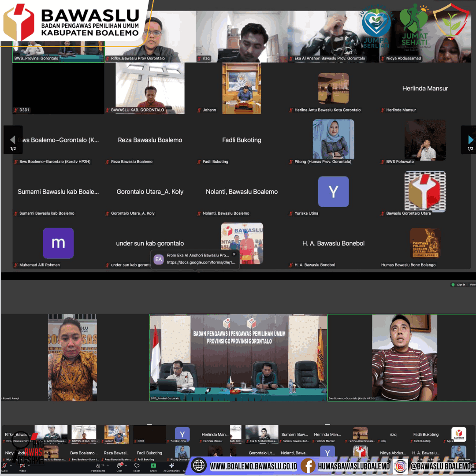
Task: Select the purple Y avatar for Yuriska Utina
Action: coord(333,192)
